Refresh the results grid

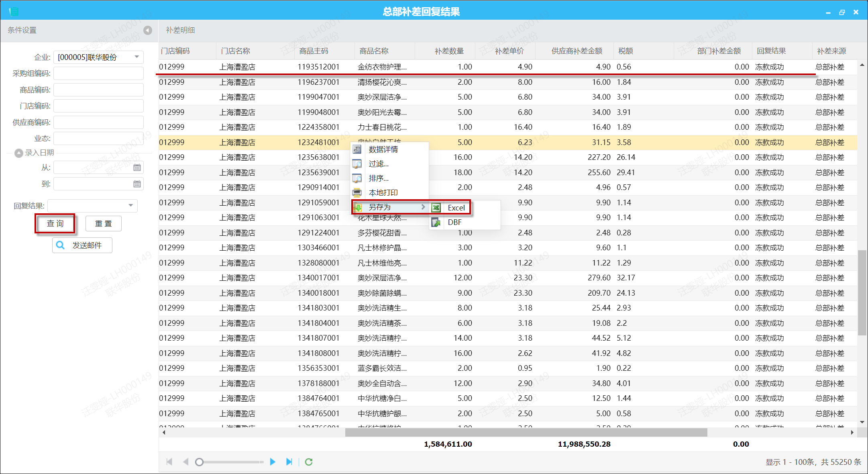pos(309,462)
